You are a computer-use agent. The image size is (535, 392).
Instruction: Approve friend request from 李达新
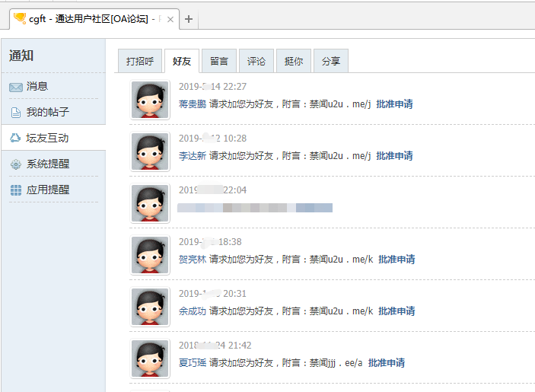394,156
